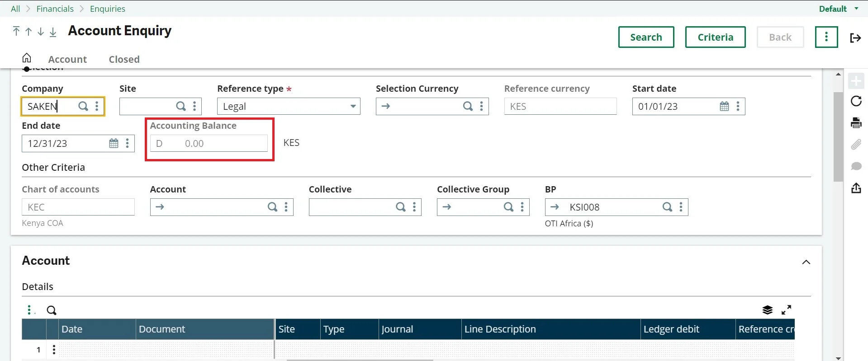The image size is (868, 361).
Task: Click the exit page icon
Action: pyautogui.click(x=855, y=38)
